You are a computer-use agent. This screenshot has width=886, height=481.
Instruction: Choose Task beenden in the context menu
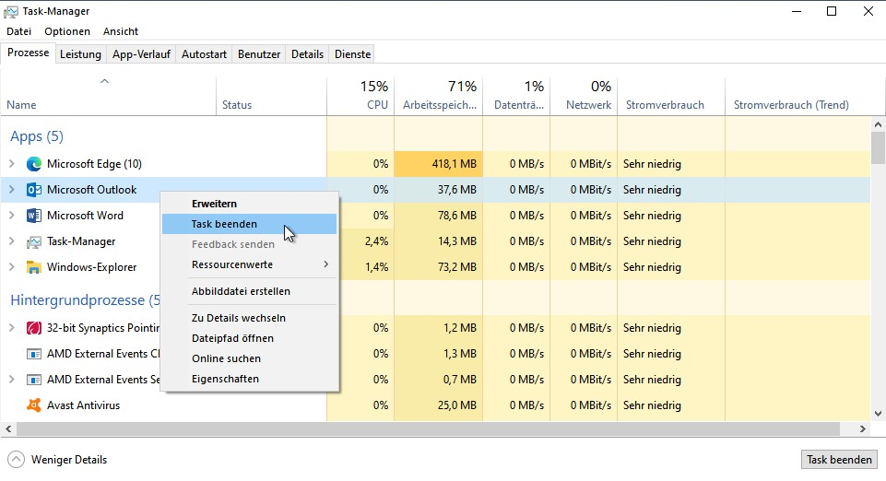pos(249,224)
